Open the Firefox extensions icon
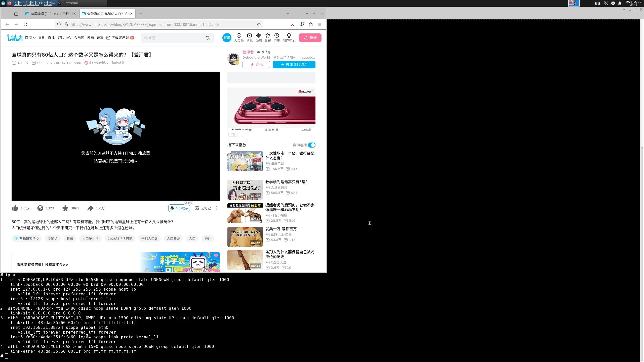Viewport: 644px width, 362px height. [x=311, y=24]
